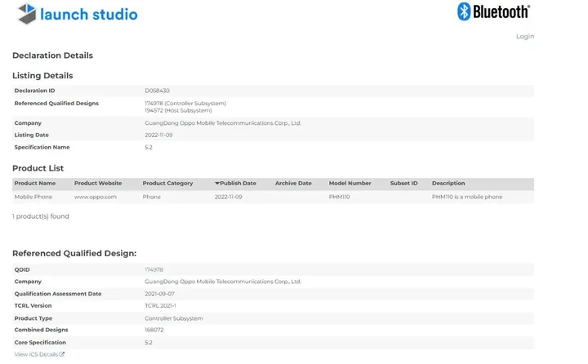Click the Description column header

click(448, 184)
